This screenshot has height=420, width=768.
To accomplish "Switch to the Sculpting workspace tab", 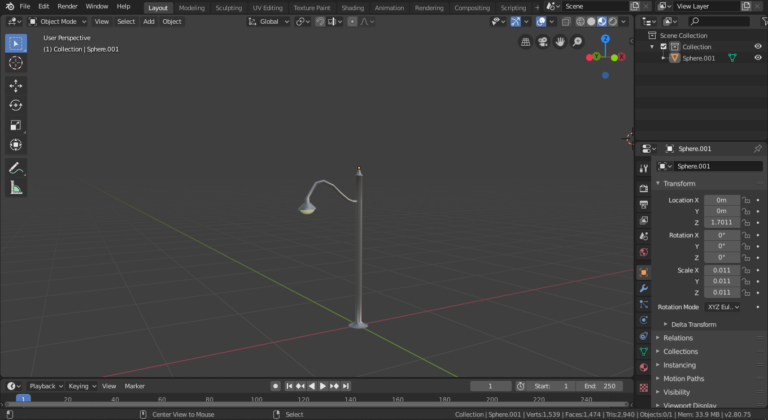I will [229, 7].
